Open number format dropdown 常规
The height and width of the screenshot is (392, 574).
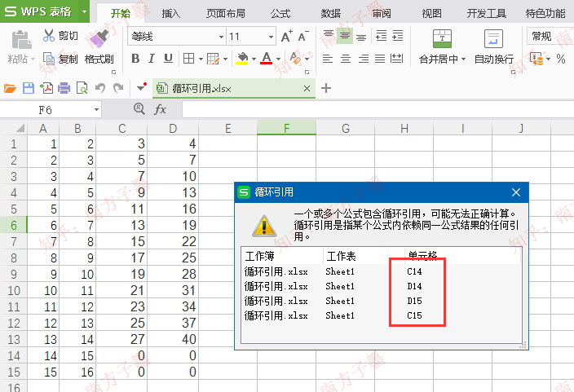[x=550, y=36]
